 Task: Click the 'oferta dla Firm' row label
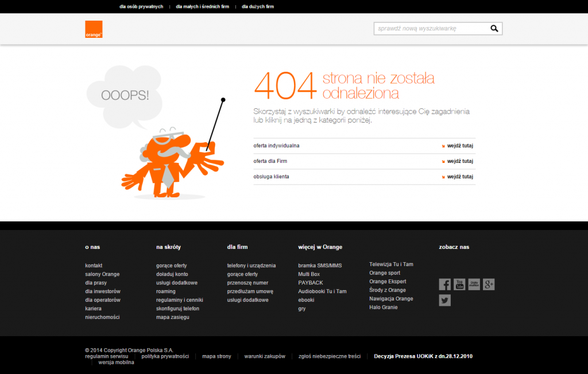pos(270,161)
